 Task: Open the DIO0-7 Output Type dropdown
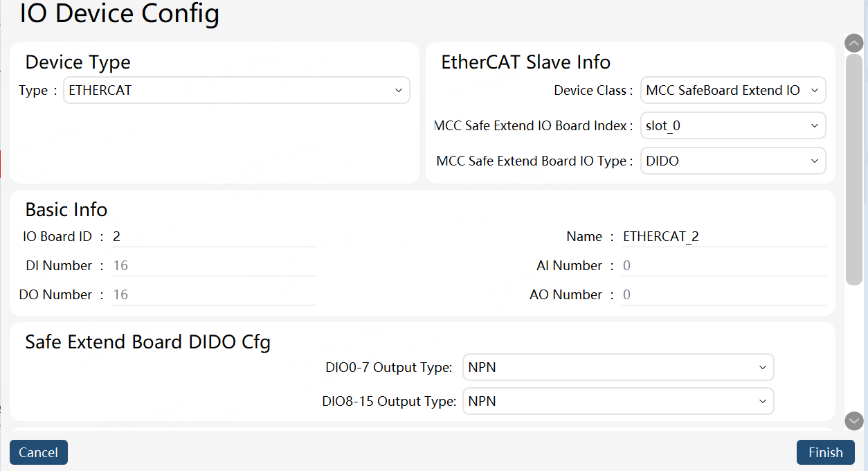[x=618, y=367]
